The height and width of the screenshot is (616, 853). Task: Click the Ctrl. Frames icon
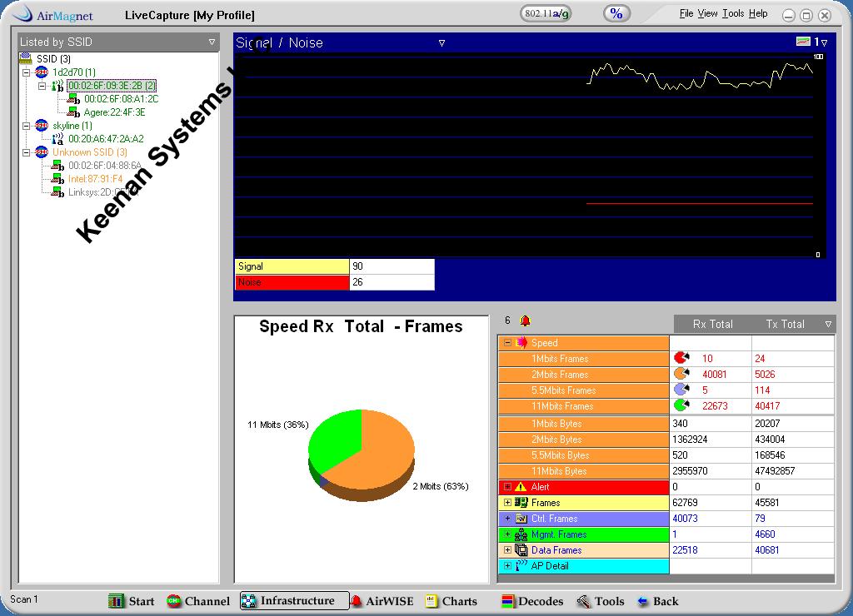click(x=521, y=518)
